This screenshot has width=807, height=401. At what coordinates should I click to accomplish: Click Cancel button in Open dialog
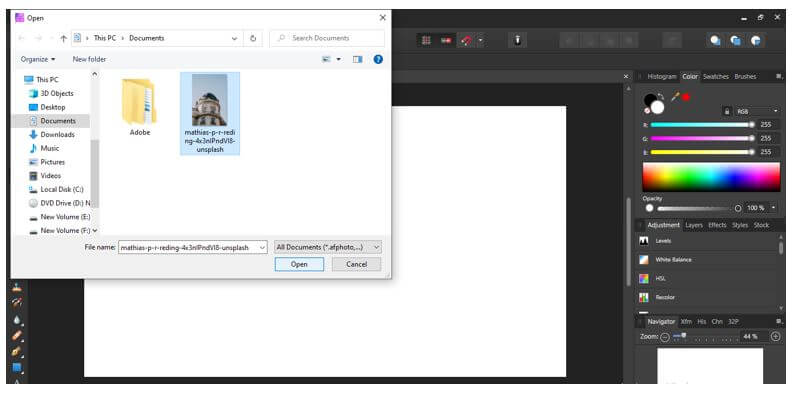[x=356, y=264]
